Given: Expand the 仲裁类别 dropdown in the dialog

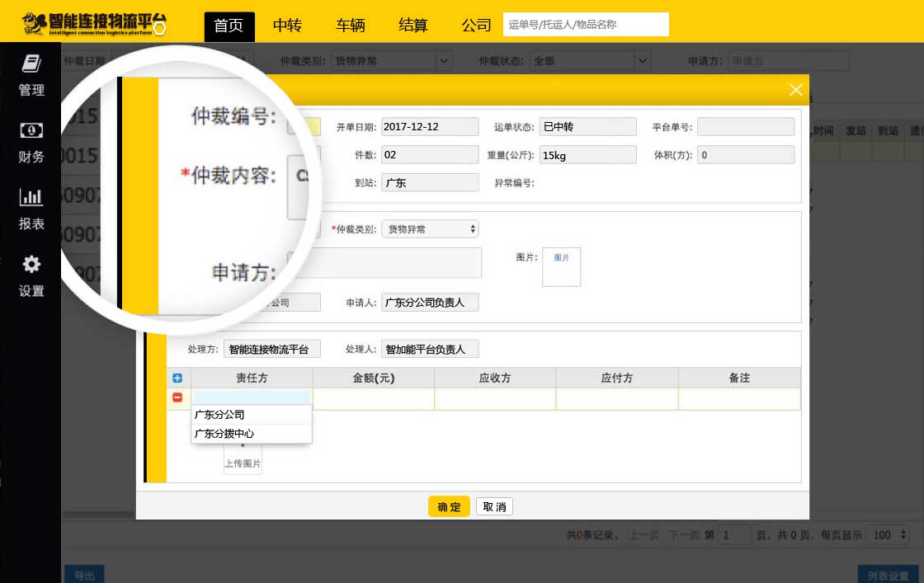Looking at the screenshot, I should click(430, 229).
